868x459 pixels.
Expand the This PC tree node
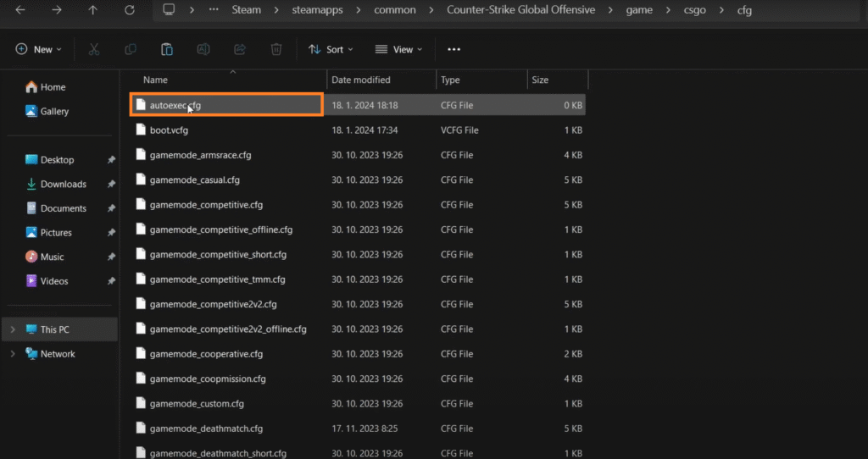pos(13,329)
